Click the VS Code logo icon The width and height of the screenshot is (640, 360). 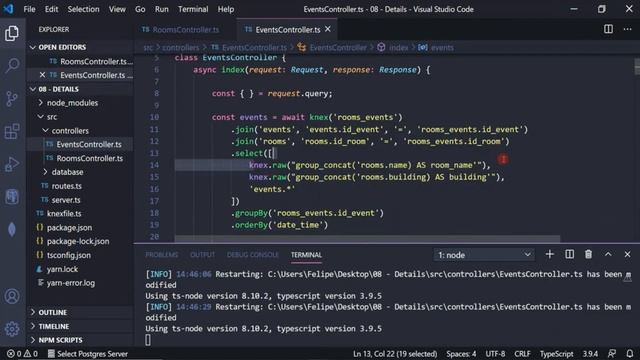(x=8, y=9)
